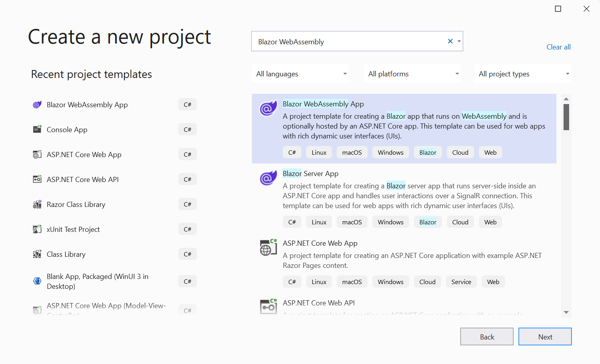Click the ASP.NET Core Web App result icon
This screenshot has width=600, height=364.
click(268, 247)
